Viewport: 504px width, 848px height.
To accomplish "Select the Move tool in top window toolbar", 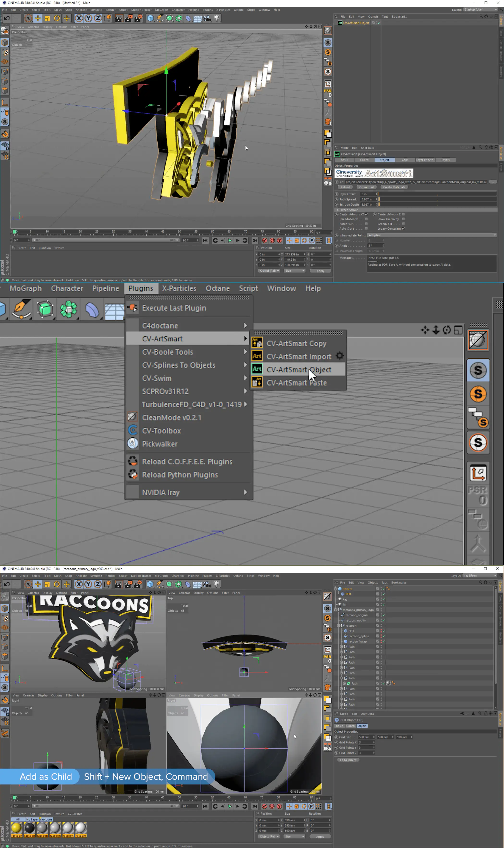I will tap(38, 18).
